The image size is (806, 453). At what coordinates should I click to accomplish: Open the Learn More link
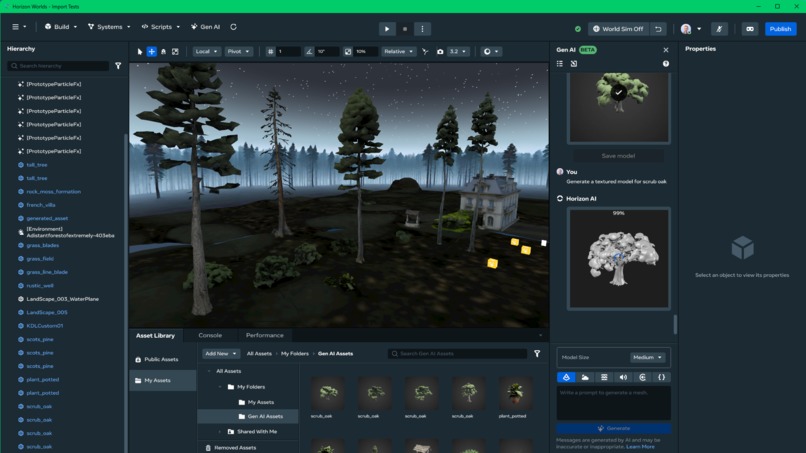[x=640, y=447]
